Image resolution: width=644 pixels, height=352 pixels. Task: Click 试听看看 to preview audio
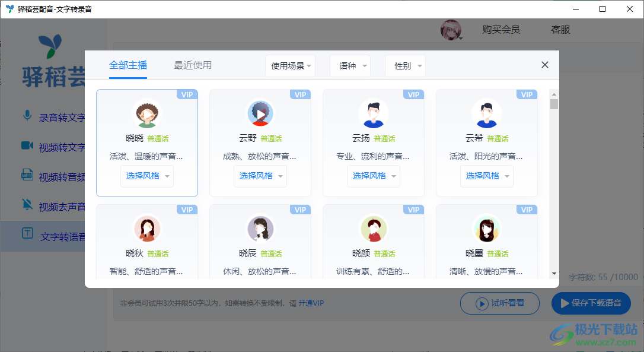click(x=499, y=303)
